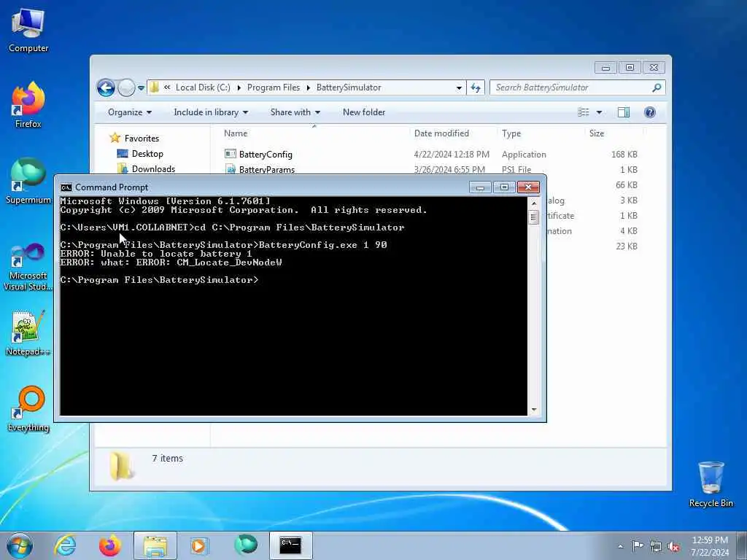
Task: Open the taskbar clock showing 12:59 PM
Action: [710, 546]
